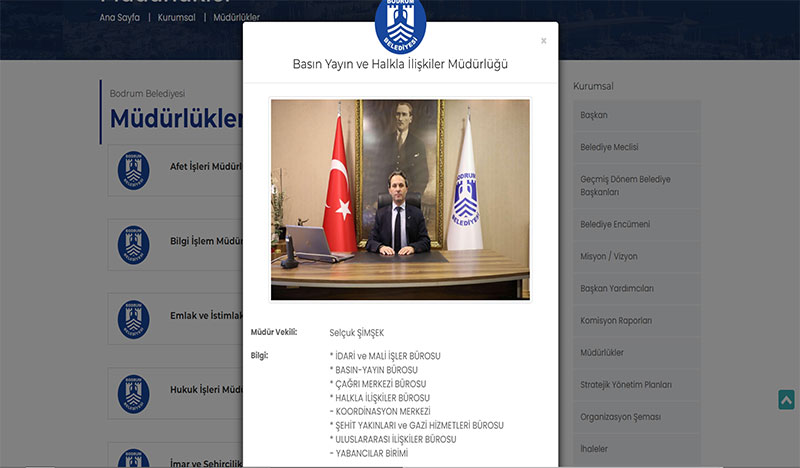Open Misyon / Vizyon in the sidebar
Image resolution: width=800 pixels, height=468 pixels.
pyautogui.click(x=636, y=257)
